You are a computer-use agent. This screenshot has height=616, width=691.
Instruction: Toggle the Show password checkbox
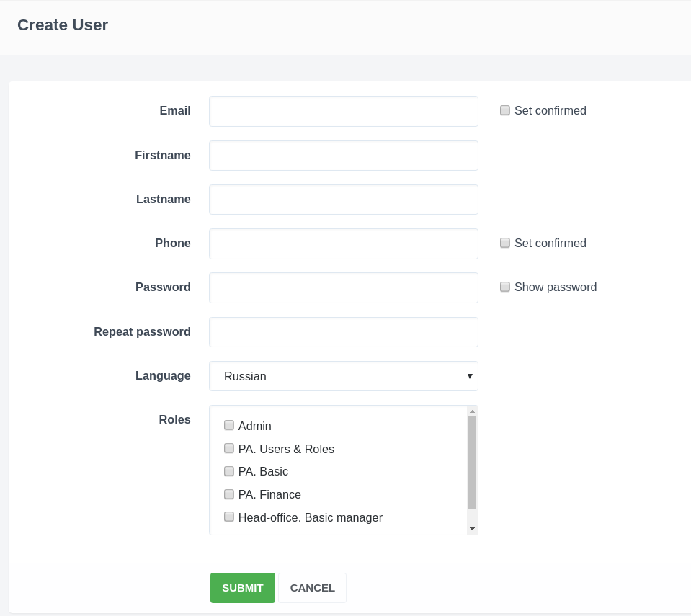click(x=505, y=287)
